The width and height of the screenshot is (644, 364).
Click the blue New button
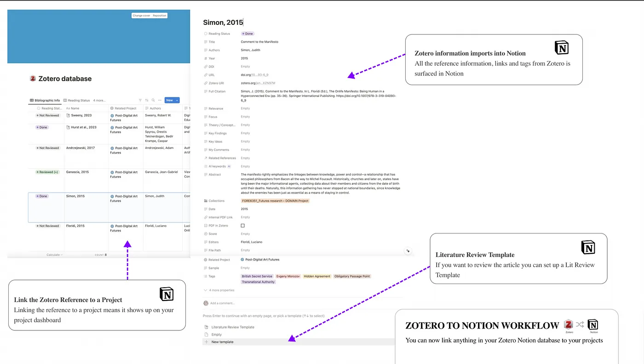tap(169, 100)
